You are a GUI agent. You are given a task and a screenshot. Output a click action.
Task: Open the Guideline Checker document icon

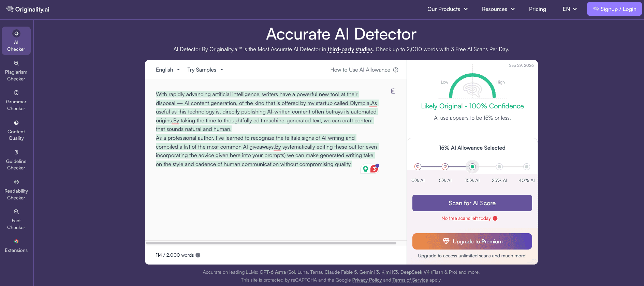[16, 152]
